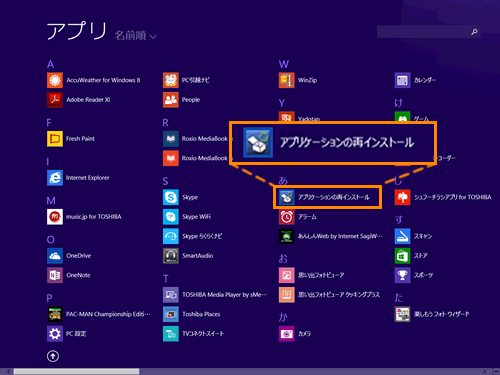Open アラーム alarm clock icon
Viewport: 500px width, 375px height.
coord(287,217)
